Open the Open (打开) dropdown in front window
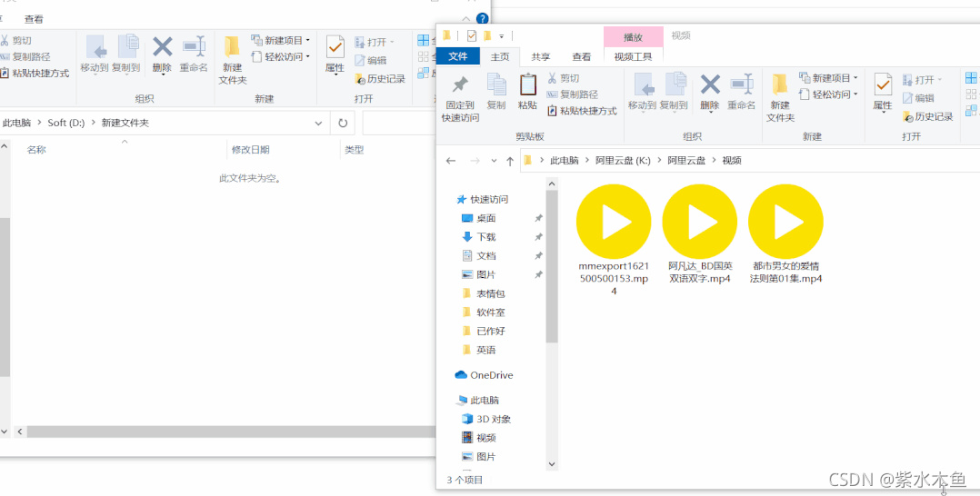This screenshot has width=980, height=496. click(922, 80)
